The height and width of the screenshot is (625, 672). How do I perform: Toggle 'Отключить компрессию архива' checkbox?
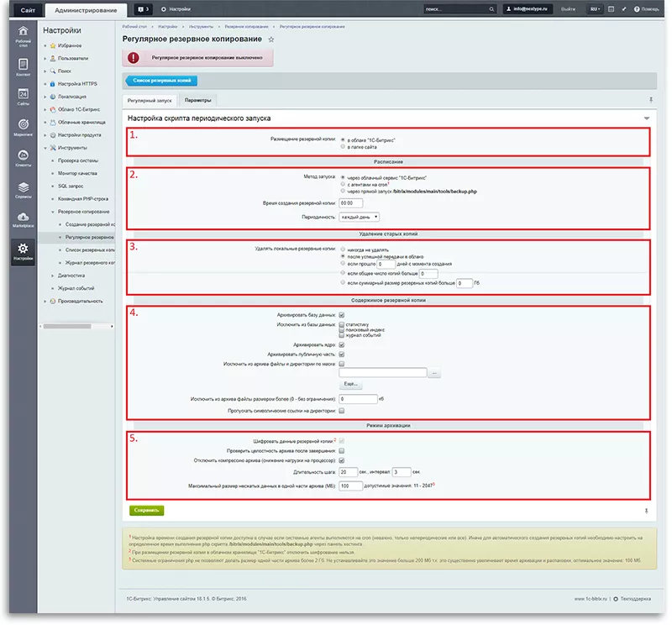(342, 460)
